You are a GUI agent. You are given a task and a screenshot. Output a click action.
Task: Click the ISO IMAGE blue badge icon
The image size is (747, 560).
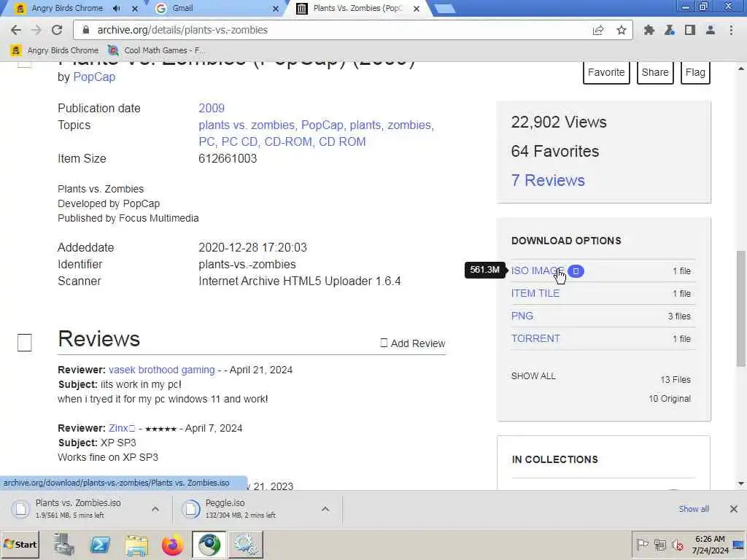click(576, 271)
